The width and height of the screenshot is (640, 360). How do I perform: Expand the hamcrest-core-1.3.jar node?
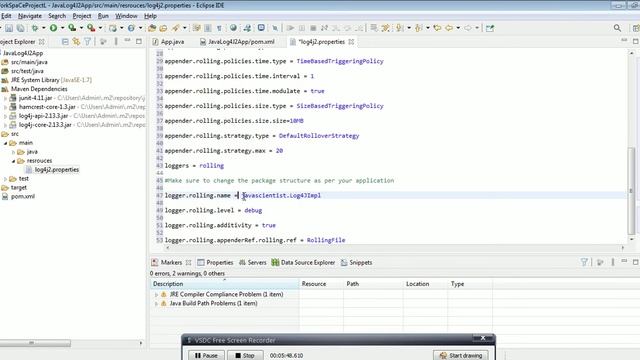coord(5,107)
